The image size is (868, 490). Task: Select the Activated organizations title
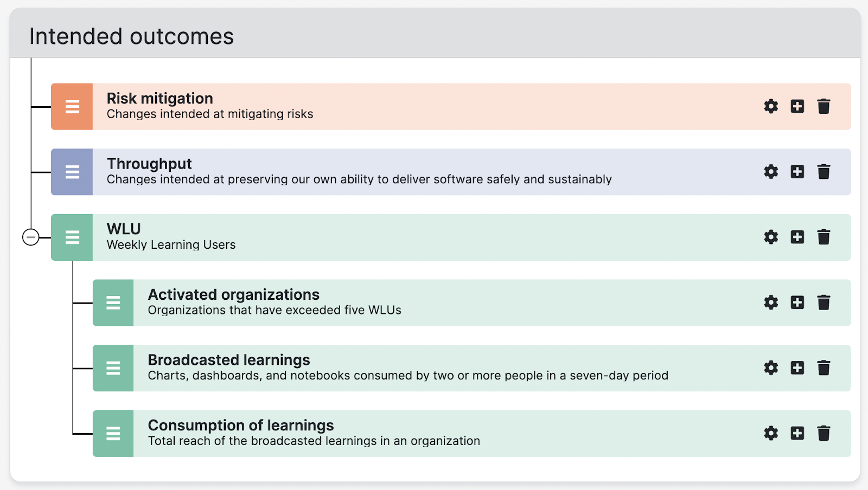point(234,294)
